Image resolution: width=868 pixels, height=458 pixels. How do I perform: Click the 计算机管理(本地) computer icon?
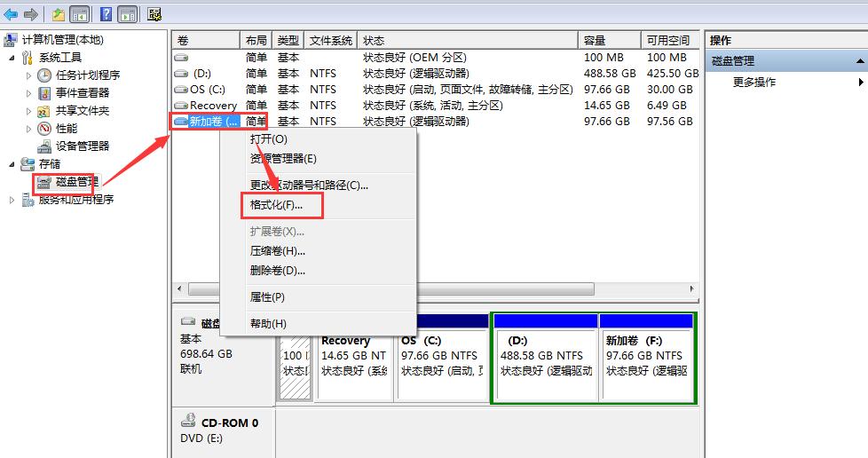10,40
